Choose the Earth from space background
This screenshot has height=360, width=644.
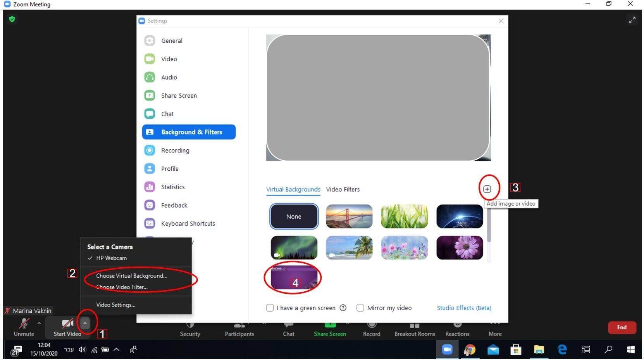460,216
